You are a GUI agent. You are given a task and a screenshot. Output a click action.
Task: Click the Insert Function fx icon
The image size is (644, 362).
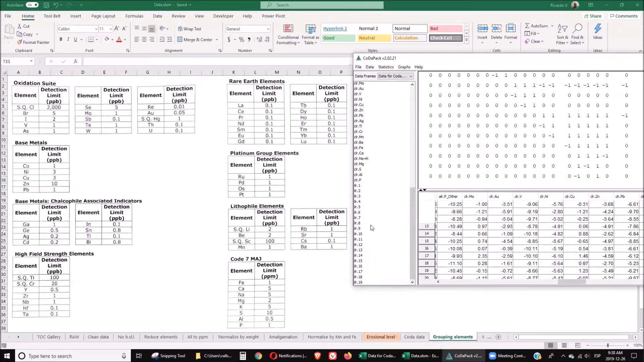pos(76,61)
